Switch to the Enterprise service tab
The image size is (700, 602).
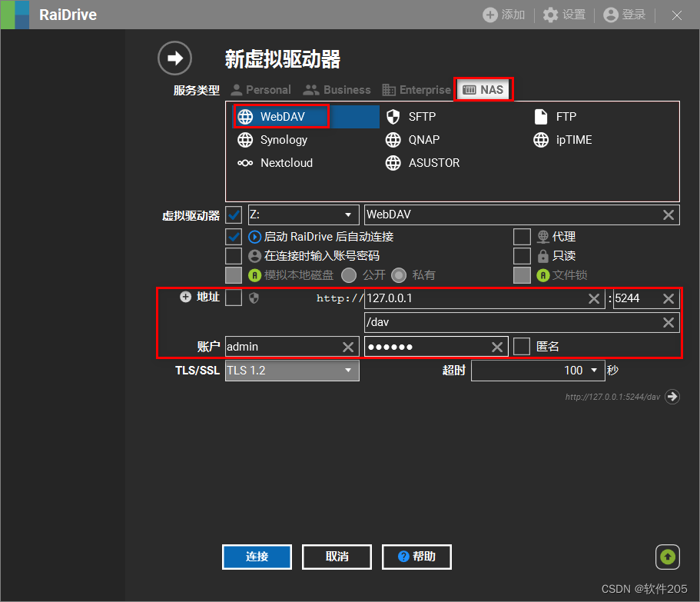click(x=416, y=90)
